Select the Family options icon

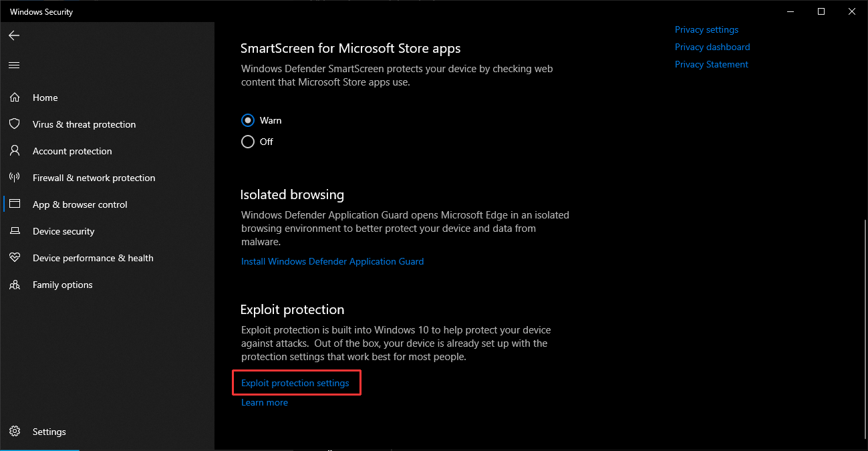[x=15, y=285]
